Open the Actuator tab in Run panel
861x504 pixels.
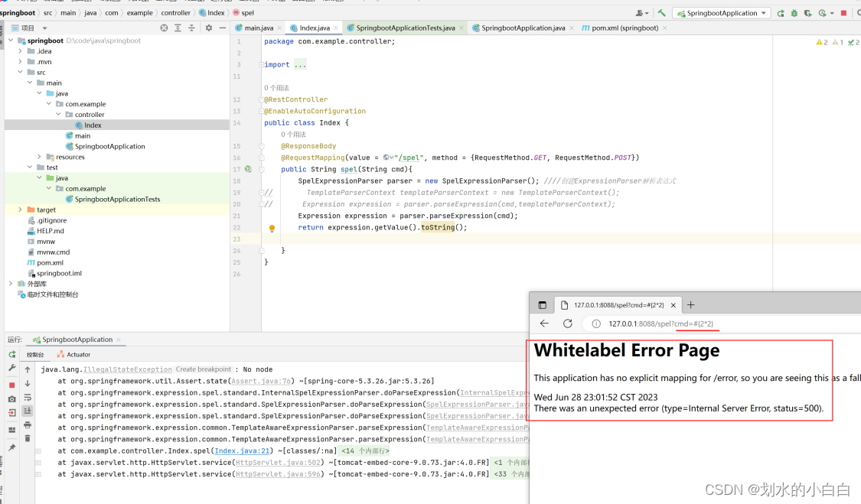(x=73, y=355)
